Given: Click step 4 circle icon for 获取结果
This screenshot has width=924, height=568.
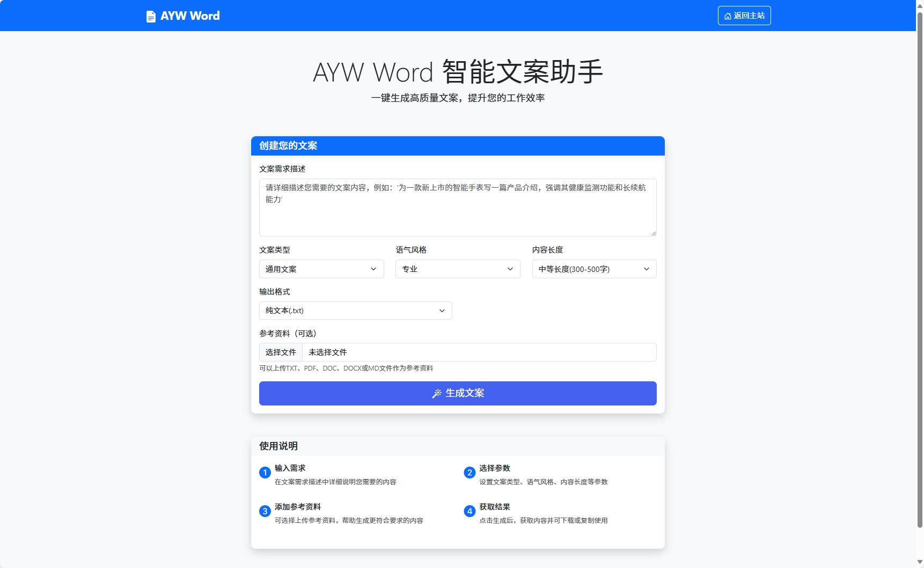Looking at the screenshot, I should point(470,511).
